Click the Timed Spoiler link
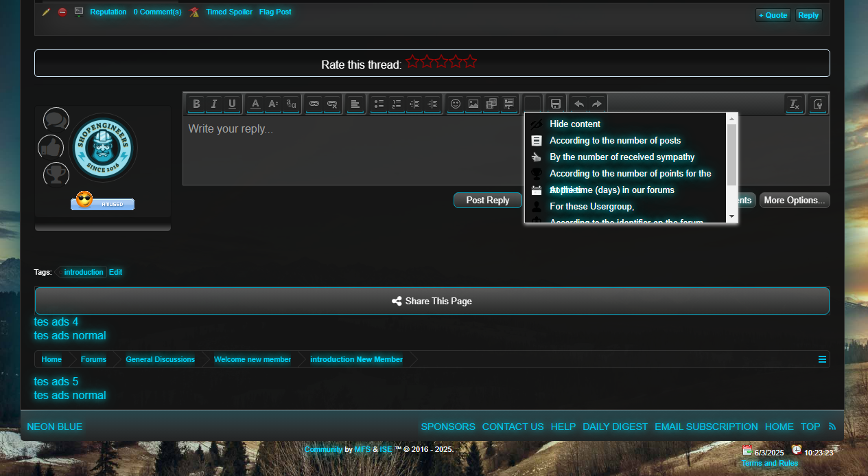 tap(229, 12)
